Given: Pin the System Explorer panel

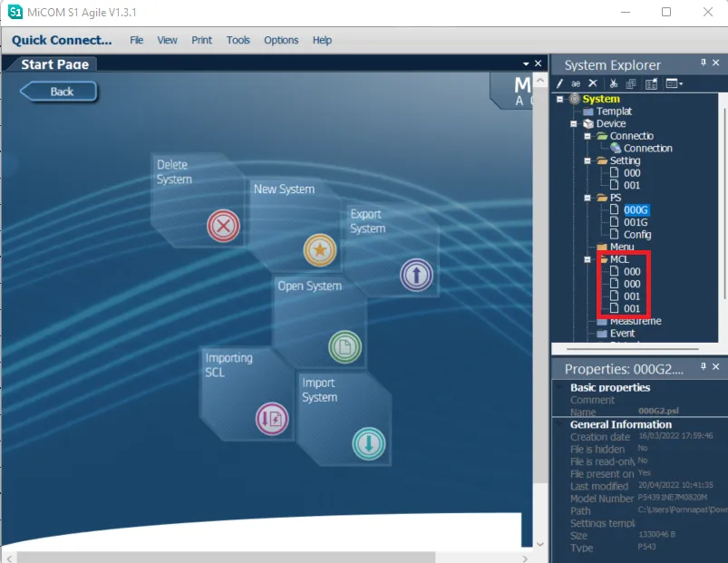Looking at the screenshot, I should (704, 63).
